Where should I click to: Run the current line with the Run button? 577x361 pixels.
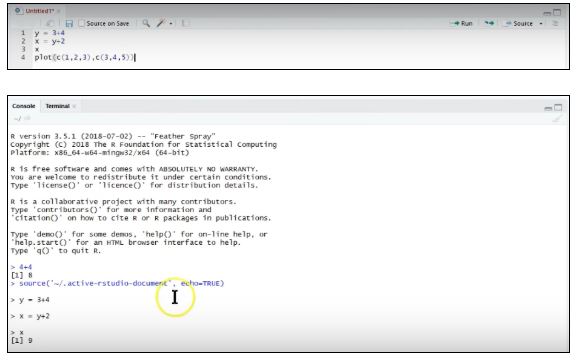(461, 24)
